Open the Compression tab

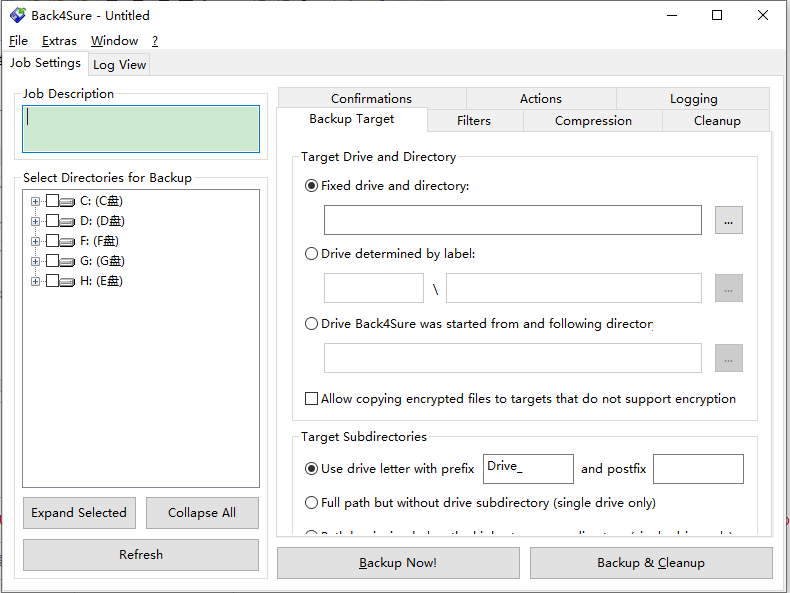[x=593, y=121]
